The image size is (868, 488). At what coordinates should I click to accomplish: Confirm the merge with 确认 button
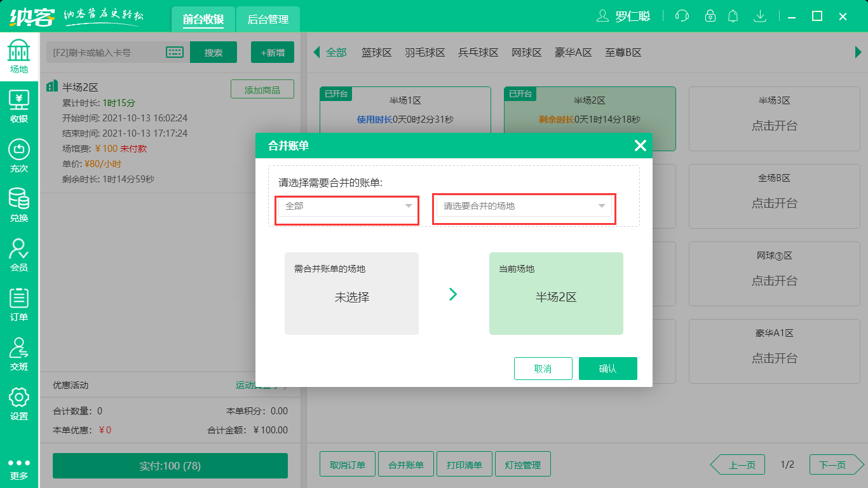[607, 369]
